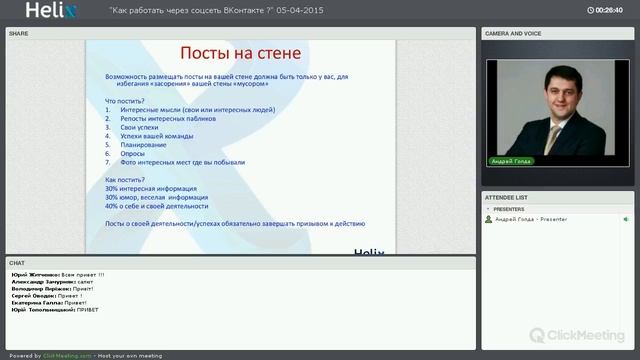Viewport: 640px width, 360px height.
Task: Click the slide line 'Как постить?'
Action: pyautogui.click(x=125, y=180)
